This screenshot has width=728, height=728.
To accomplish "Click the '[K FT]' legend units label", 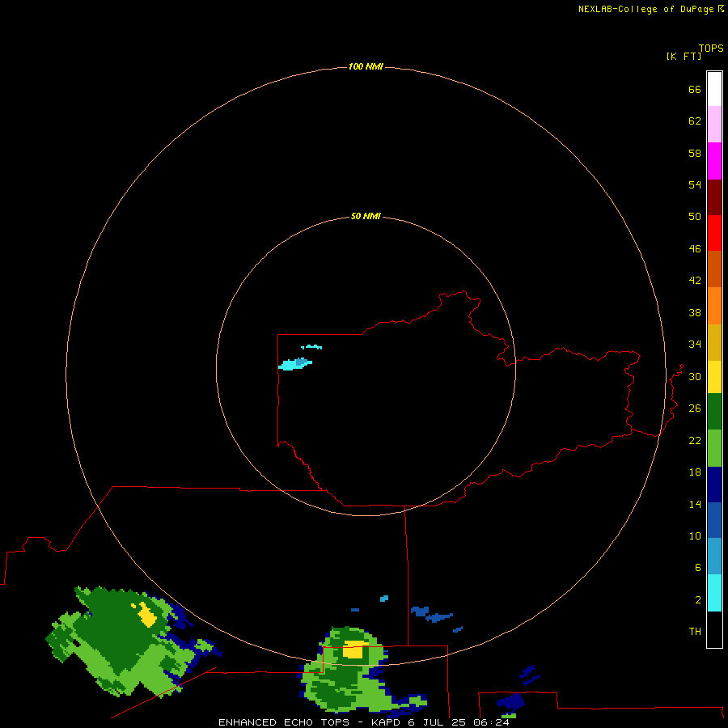I will (x=684, y=57).
